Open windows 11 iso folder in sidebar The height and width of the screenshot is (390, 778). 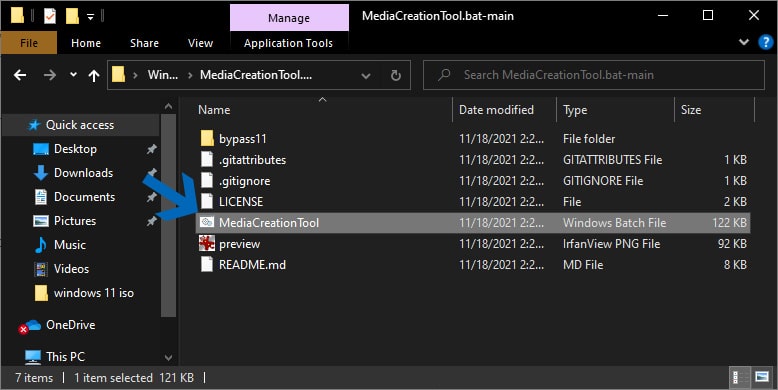(x=93, y=293)
